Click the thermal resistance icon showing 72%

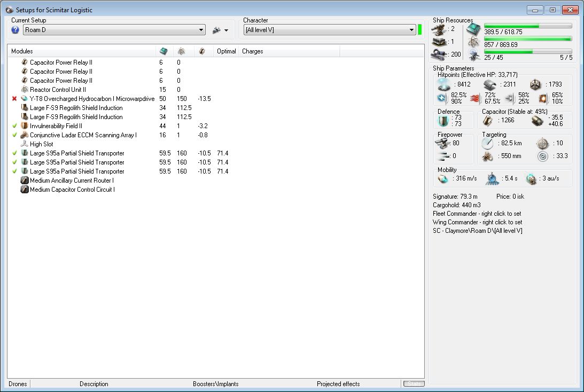(475, 98)
